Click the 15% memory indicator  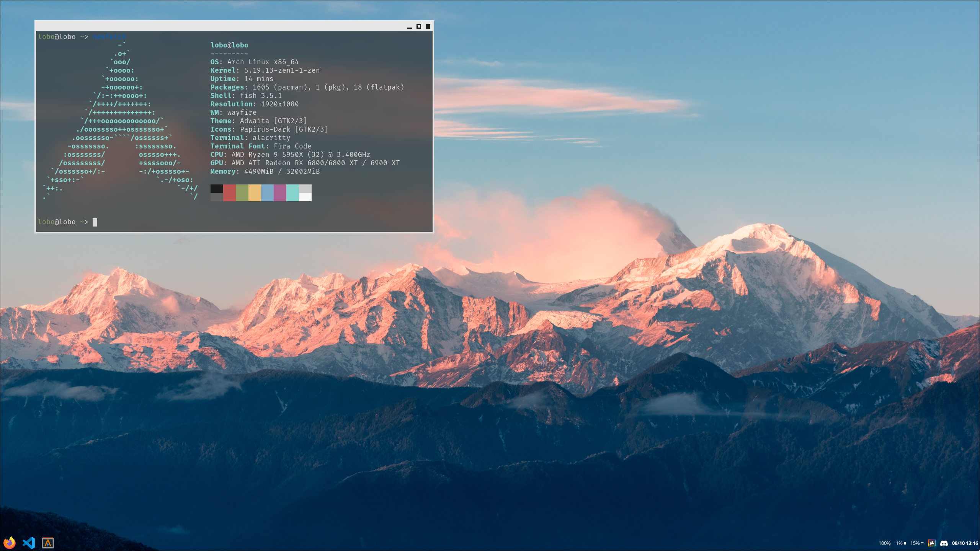click(x=917, y=543)
